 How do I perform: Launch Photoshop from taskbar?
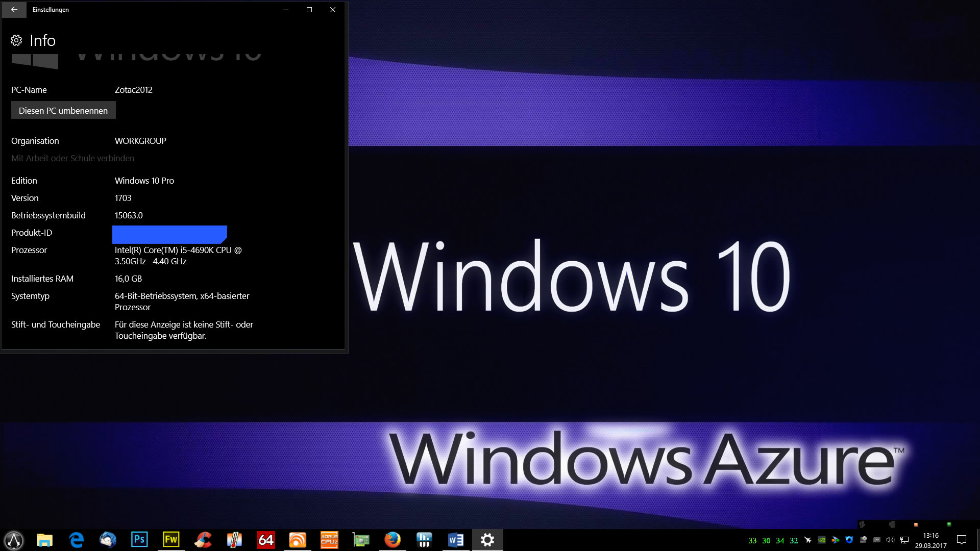click(x=139, y=540)
